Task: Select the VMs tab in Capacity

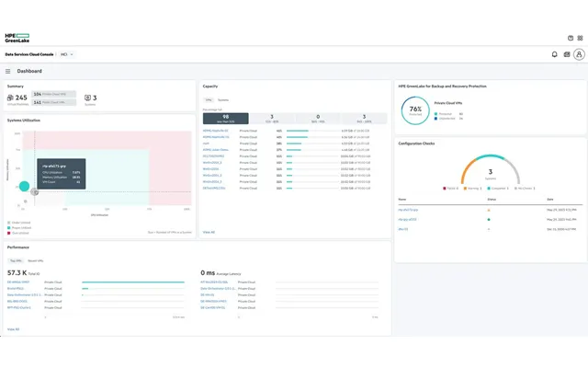Action: (209, 100)
